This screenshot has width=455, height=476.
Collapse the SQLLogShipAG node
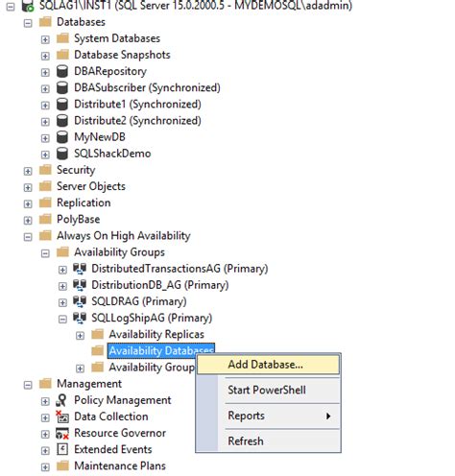[62, 320]
